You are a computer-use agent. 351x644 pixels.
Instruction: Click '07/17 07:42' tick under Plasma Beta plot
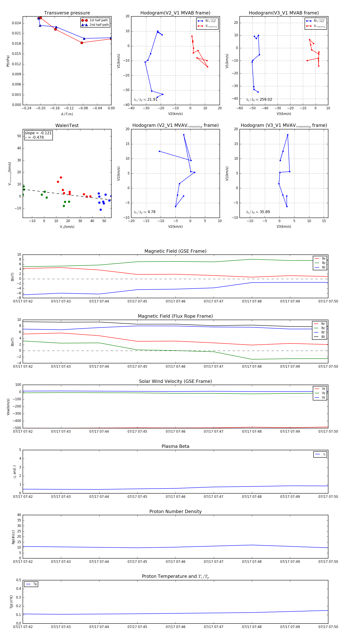(x=23, y=496)
